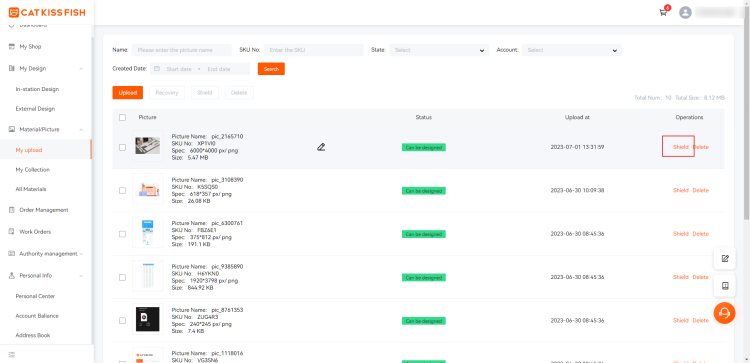This screenshot has height=363, width=750.
Task: Check the box for pic_3108390
Action: pyautogui.click(x=122, y=190)
